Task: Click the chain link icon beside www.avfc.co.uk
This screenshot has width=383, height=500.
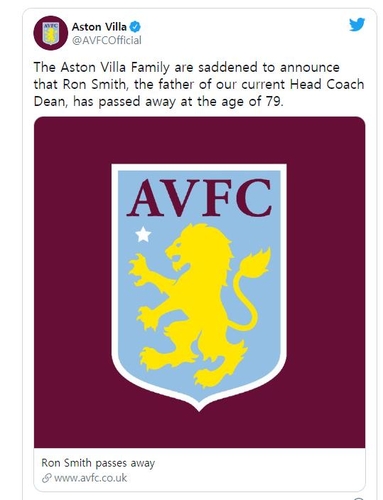Action: coord(46,478)
